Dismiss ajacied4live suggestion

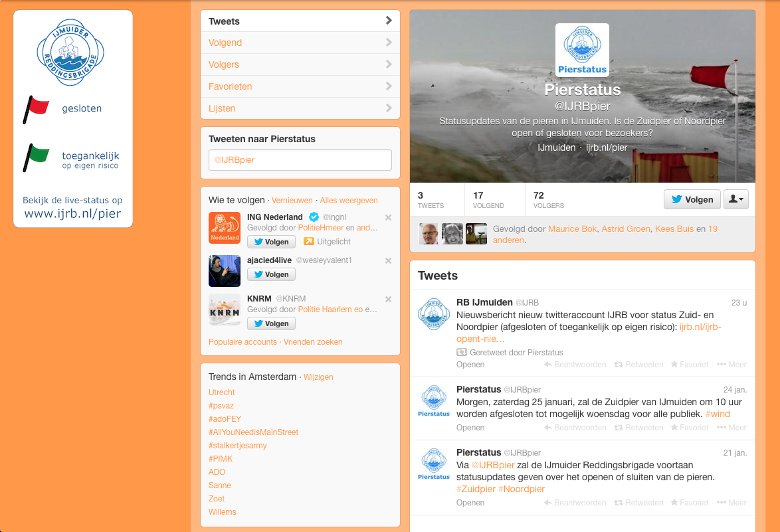pyautogui.click(x=389, y=260)
